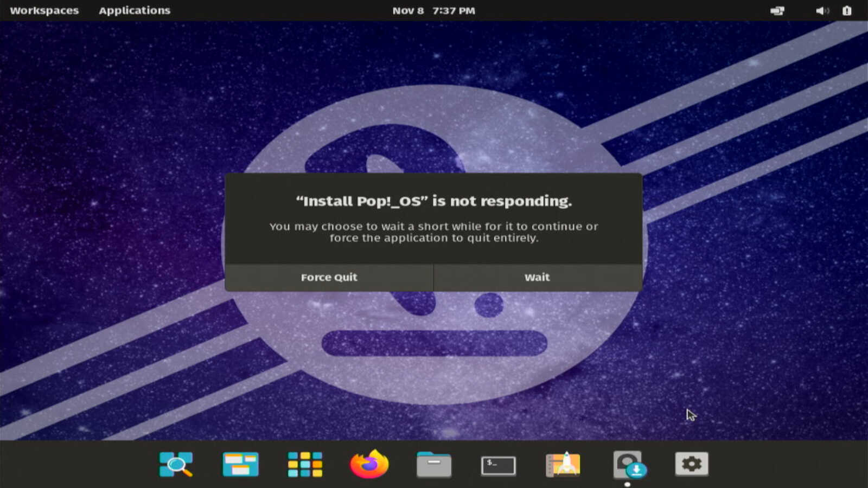Image resolution: width=868 pixels, height=488 pixels.
Task: Launch the Terminal from the dock
Action: pos(499,465)
